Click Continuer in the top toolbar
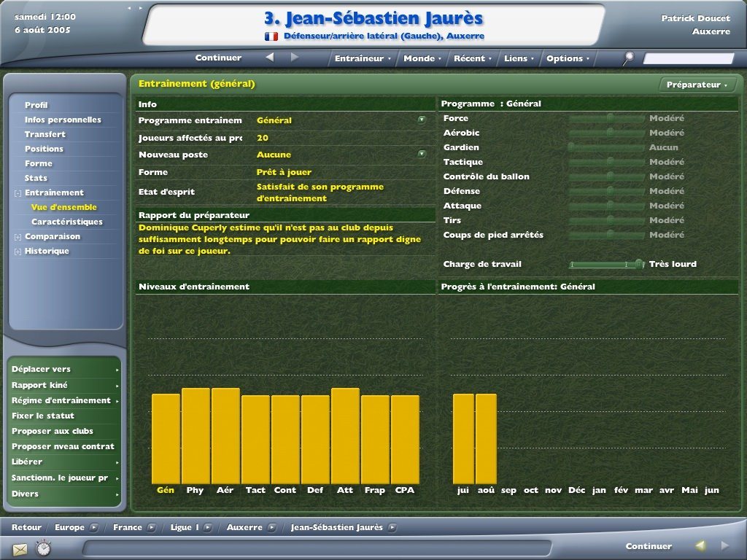This screenshot has width=747, height=560. [x=218, y=58]
